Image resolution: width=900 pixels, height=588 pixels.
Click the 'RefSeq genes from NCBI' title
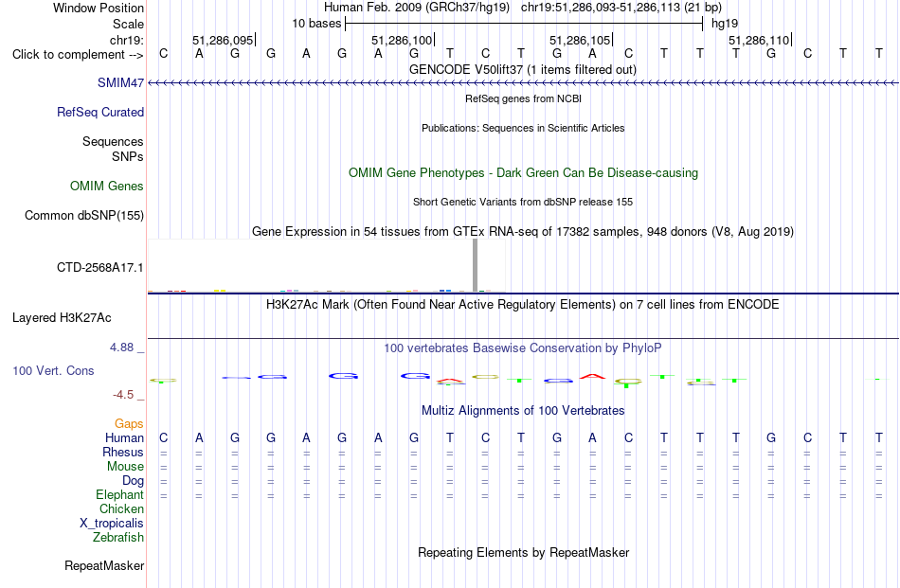pyautogui.click(x=524, y=98)
